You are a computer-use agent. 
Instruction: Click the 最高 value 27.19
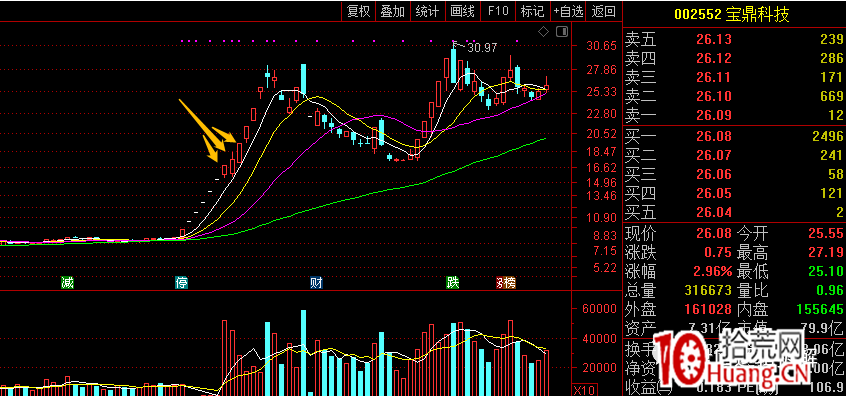pos(825,252)
